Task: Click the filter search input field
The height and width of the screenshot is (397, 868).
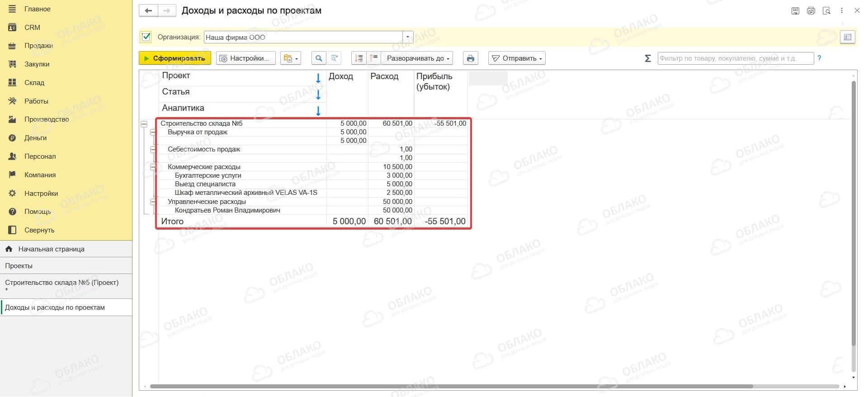Action: (x=736, y=58)
